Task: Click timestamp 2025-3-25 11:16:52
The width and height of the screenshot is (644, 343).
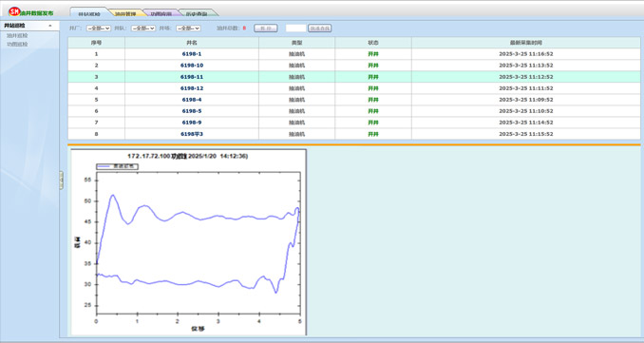Action: pyautogui.click(x=526, y=54)
